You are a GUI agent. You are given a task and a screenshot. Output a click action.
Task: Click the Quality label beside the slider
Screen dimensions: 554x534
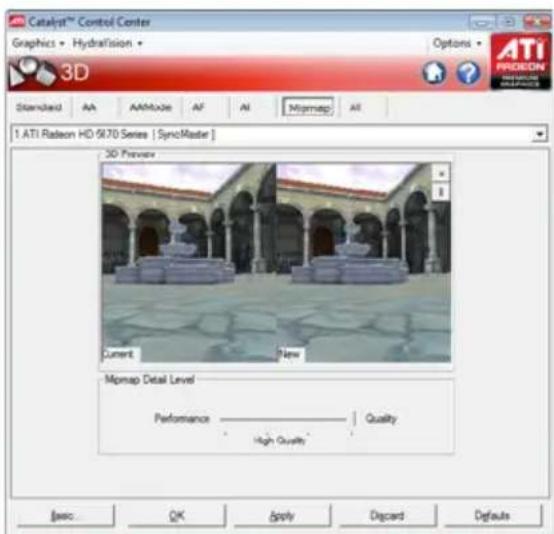pos(381,419)
